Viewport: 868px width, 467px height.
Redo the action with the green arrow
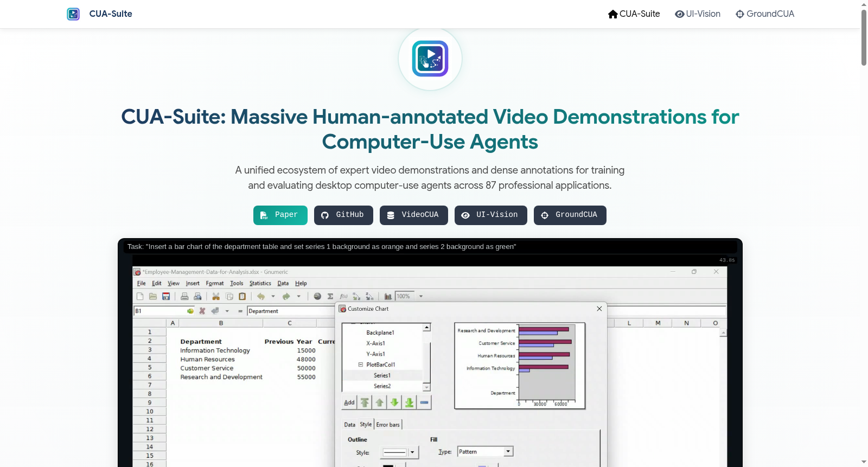286,296
